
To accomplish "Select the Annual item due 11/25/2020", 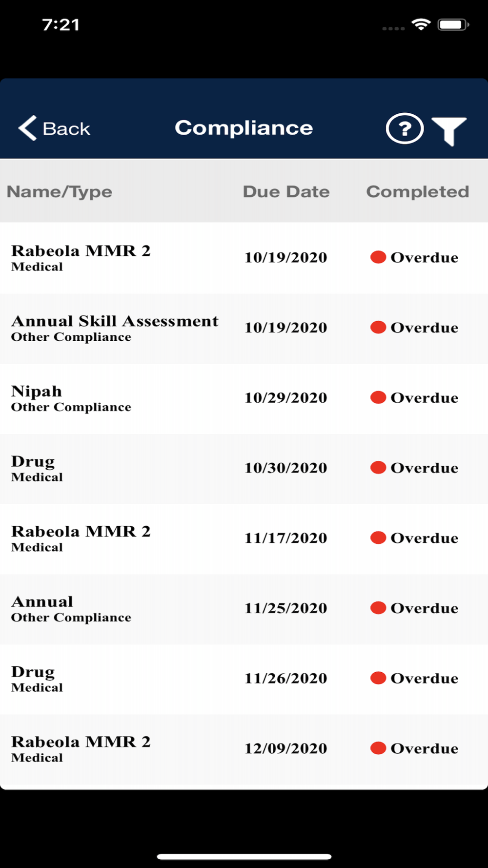I will click(x=244, y=609).
